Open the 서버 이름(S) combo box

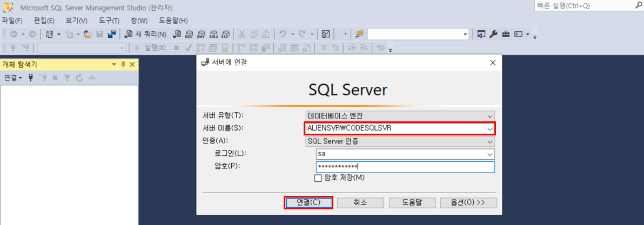pos(400,128)
